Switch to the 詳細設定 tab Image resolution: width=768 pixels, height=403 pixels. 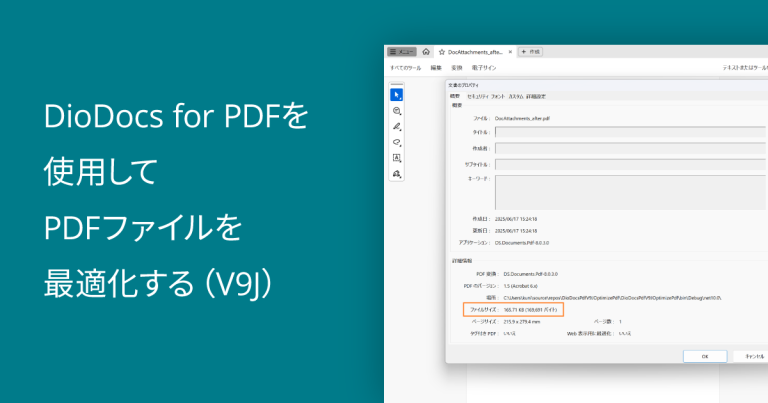point(536,96)
